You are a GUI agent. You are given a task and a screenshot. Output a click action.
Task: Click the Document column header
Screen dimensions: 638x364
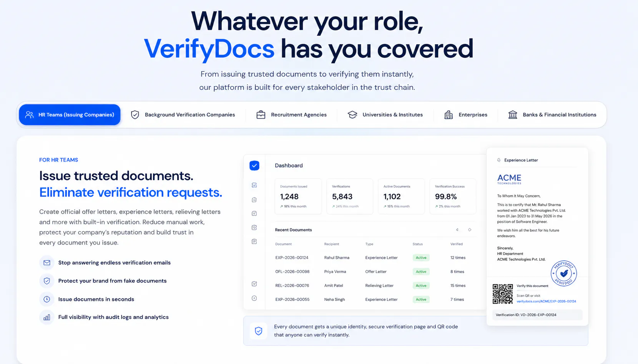pyautogui.click(x=283, y=244)
